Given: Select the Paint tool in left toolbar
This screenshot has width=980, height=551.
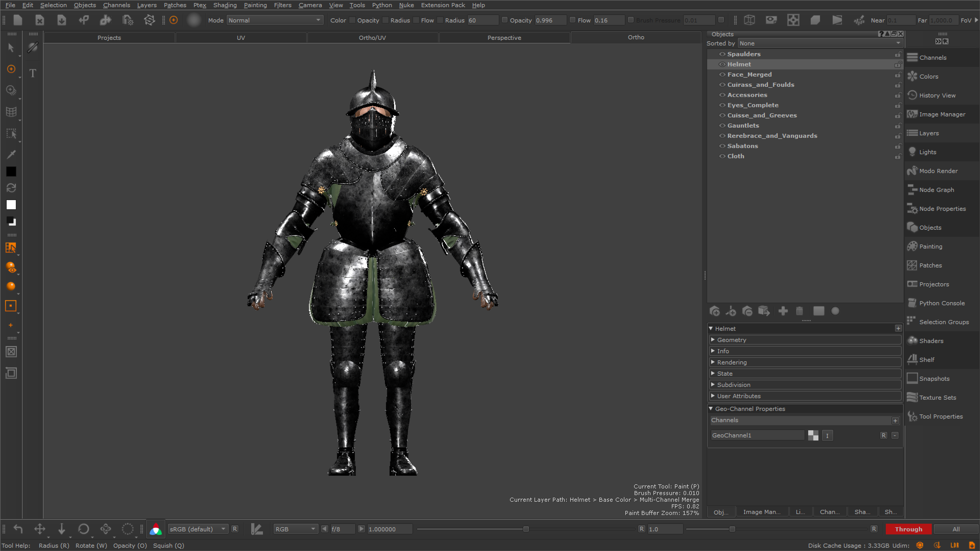Looking at the screenshot, I should pyautogui.click(x=11, y=69).
